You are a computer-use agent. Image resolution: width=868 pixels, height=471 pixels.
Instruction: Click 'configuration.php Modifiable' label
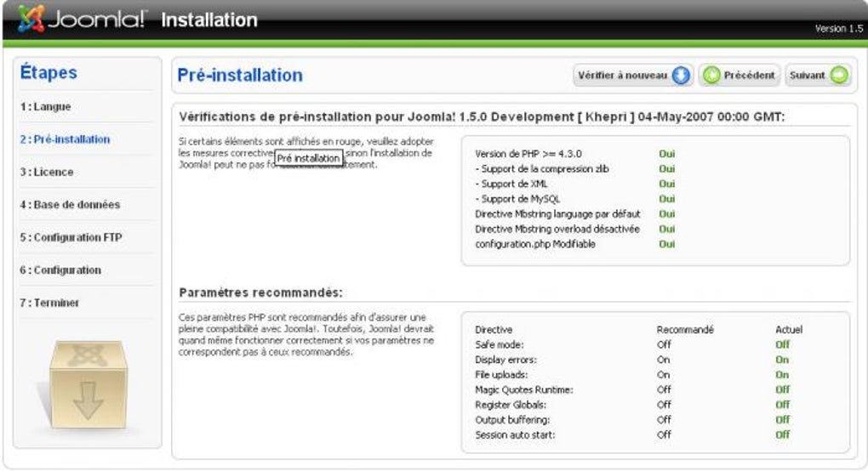(535, 244)
